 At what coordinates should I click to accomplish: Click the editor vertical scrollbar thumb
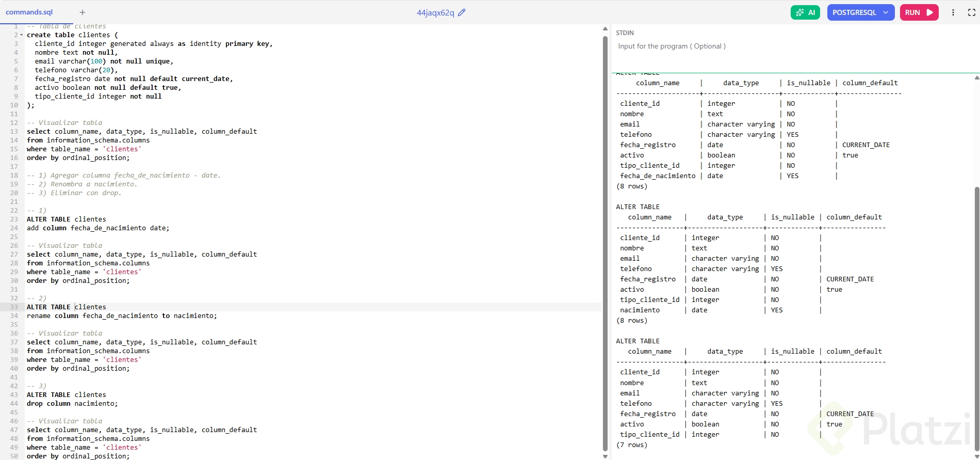point(605,243)
